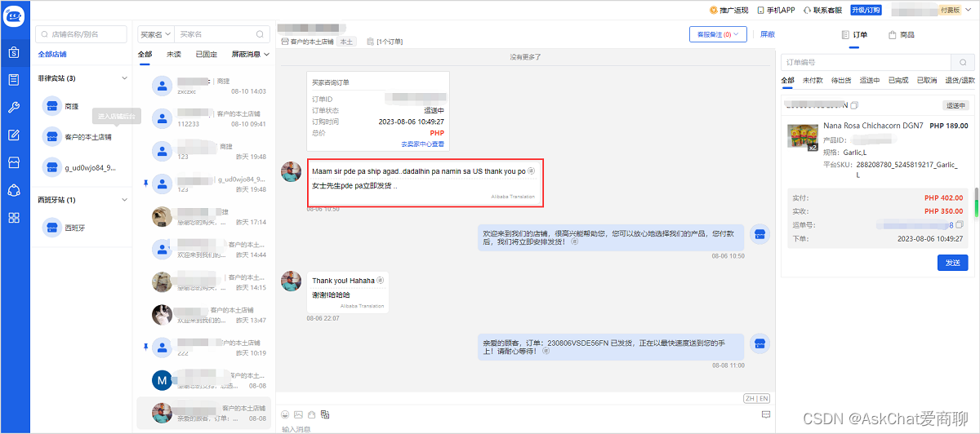980x434 pixels.
Task: Filter orders by 已完成
Action: pos(898,80)
